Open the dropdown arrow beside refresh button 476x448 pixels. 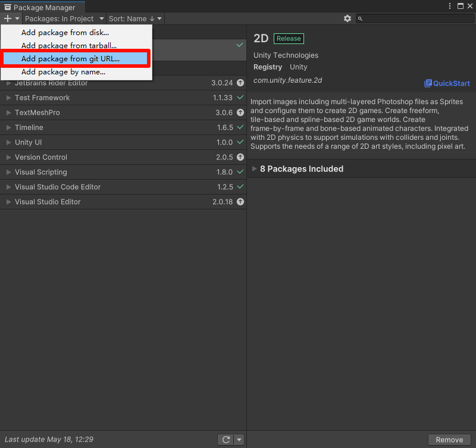coord(239,440)
